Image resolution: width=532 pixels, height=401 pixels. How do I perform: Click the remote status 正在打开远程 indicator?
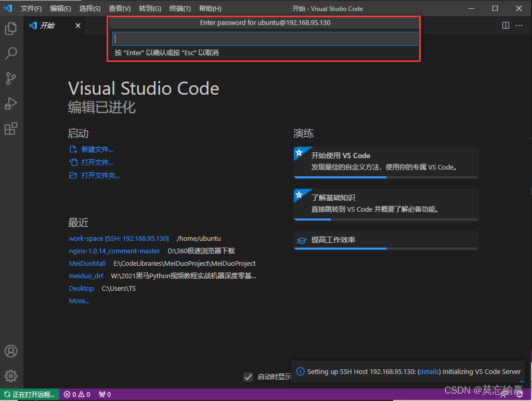click(x=30, y=394)
